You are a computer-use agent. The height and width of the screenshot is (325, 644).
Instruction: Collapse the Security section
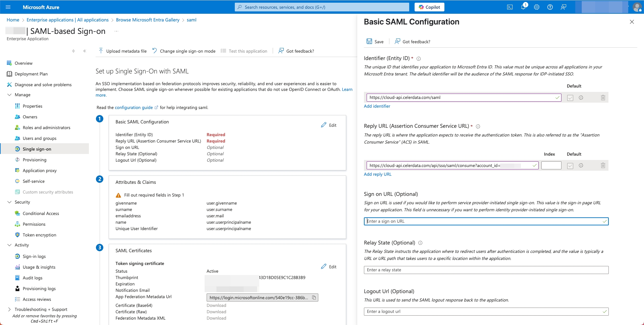[10, 202]
